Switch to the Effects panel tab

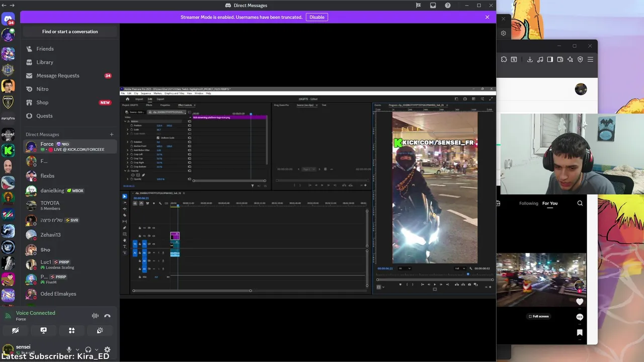(x=149, y=105)
